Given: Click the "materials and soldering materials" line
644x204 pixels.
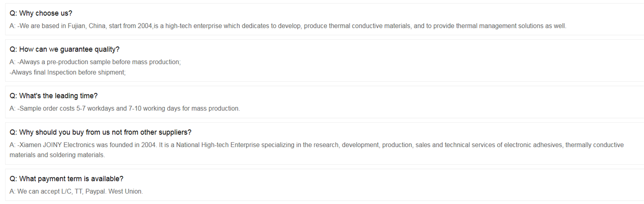Looking at the screenshot, I should [x=57, y=155].
